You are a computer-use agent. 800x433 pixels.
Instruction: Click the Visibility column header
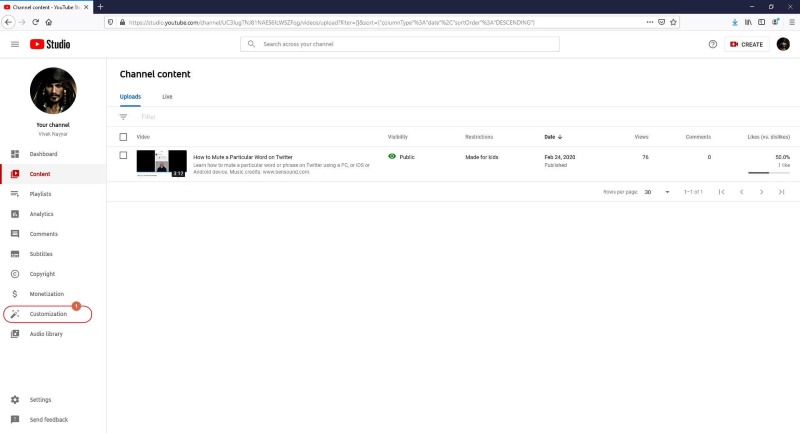pos(397,137)
